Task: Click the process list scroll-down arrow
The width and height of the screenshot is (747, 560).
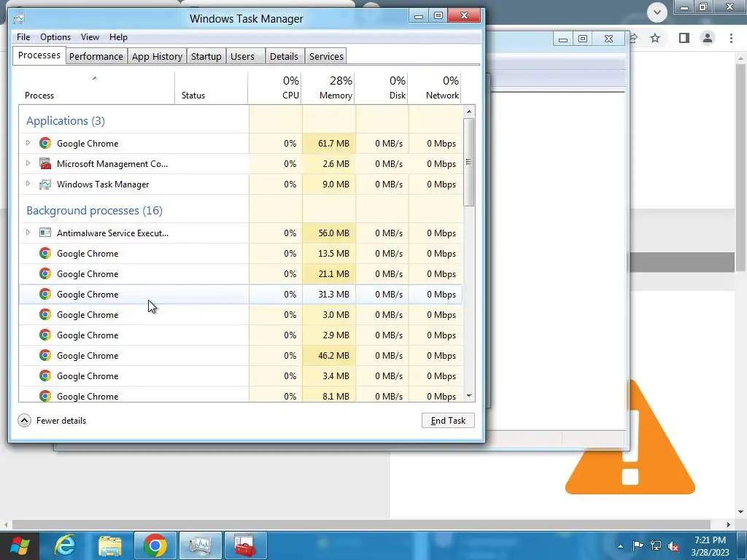Action: (469, 396)
